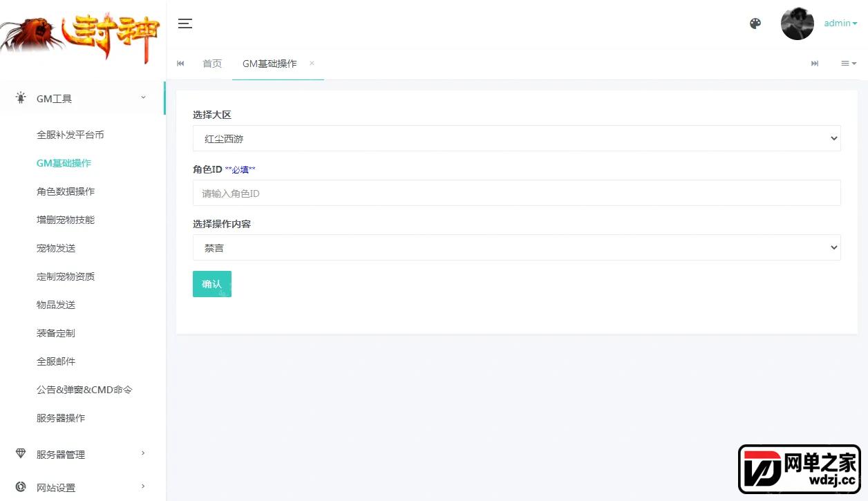Click the admin avatar picture
The image size is (868, 501).
[798, 23]
